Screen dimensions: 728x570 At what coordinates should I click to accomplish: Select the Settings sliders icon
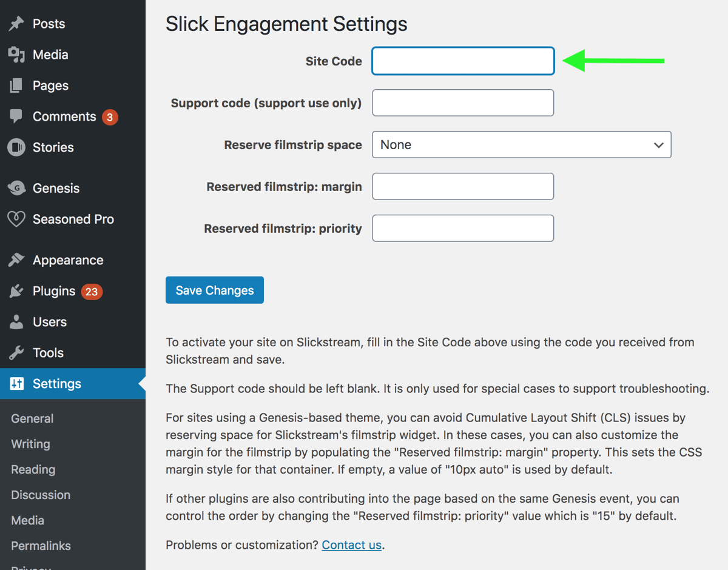(x=16, y=383)
